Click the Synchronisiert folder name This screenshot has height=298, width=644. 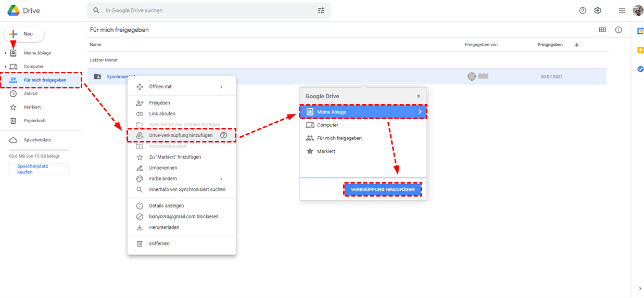pyautogui.click(x=121, y=77)
